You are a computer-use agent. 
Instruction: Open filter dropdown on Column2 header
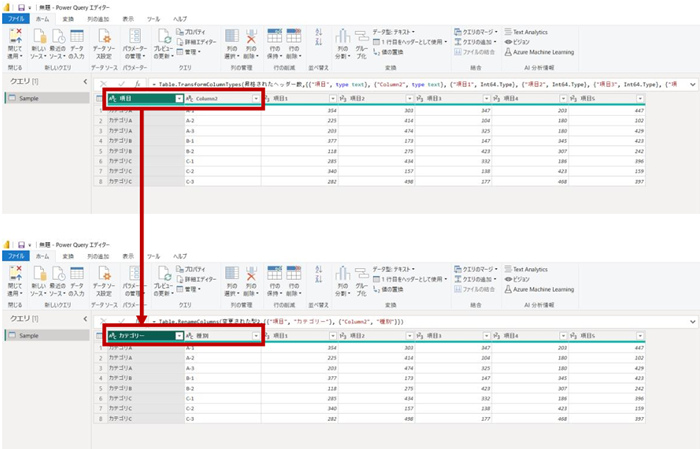[257, 99]
